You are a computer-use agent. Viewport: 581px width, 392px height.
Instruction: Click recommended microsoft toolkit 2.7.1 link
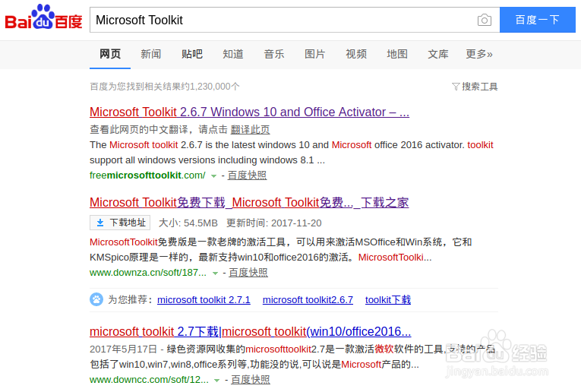coord(204,300)
